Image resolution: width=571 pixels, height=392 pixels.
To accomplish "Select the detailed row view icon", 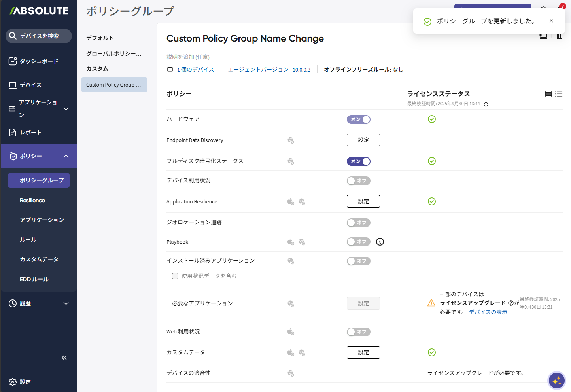I will click(548, 94).
